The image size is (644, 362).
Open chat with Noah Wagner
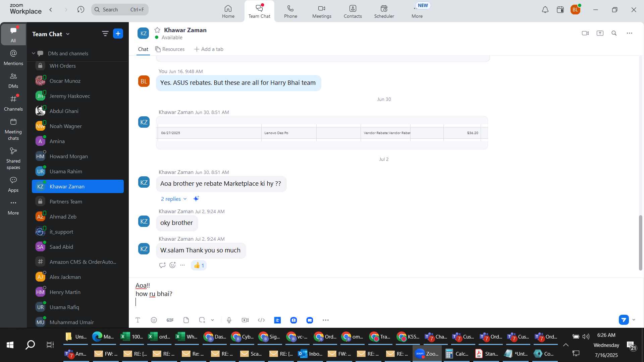78,126
